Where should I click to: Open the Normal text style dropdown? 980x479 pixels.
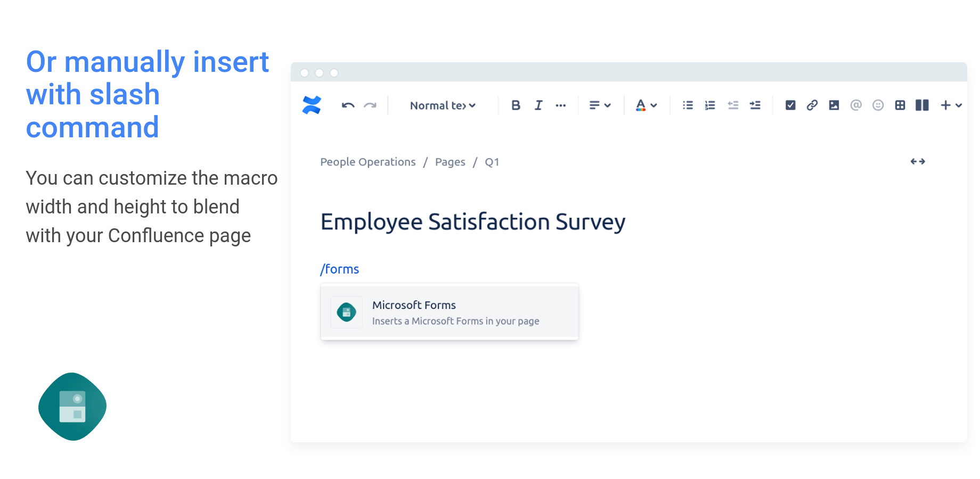[x=443, y=105]
